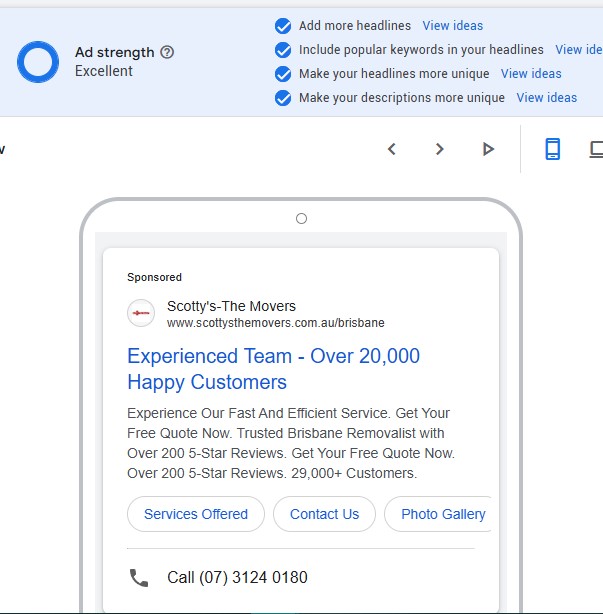The width and height of the screenshot is (603, 614).
Task: Show the previous ad preview
Action: pyautogui.click(x=392, y=149)
